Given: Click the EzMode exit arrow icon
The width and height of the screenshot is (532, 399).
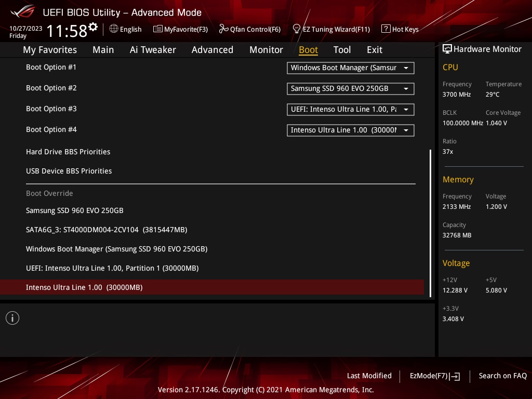Looking at the screenshot, I should pyautogui.click(x=455, y=376).
